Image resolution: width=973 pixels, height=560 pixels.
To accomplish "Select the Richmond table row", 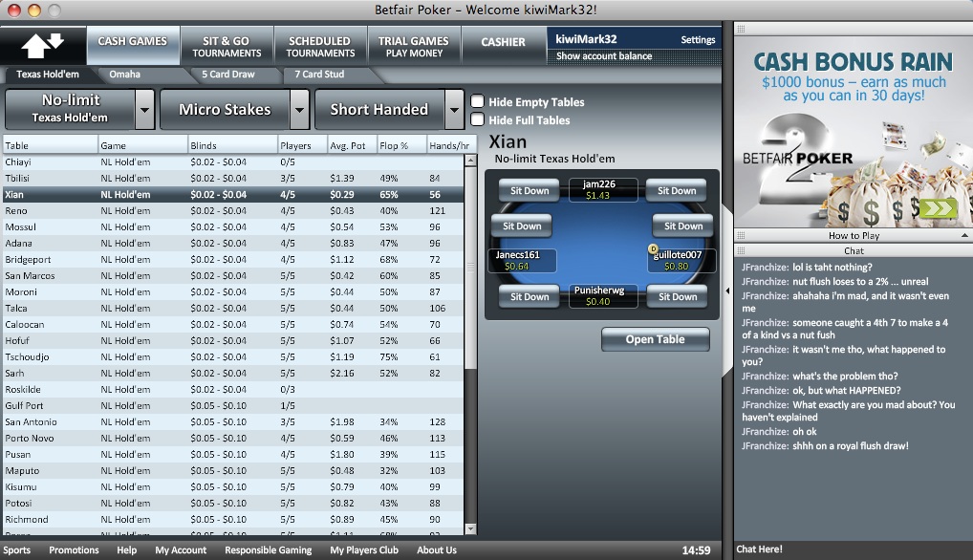I will (x=233, y=519).
